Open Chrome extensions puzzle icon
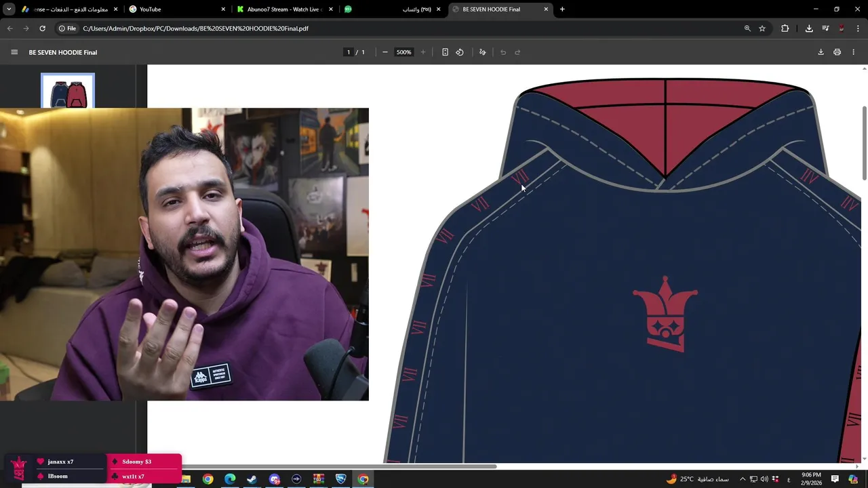Viewport: 868px width, 488px height. click(785, 28)
